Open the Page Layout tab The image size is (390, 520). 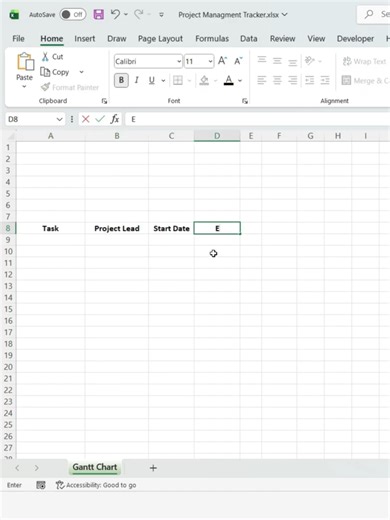click(x=160, y=39)
